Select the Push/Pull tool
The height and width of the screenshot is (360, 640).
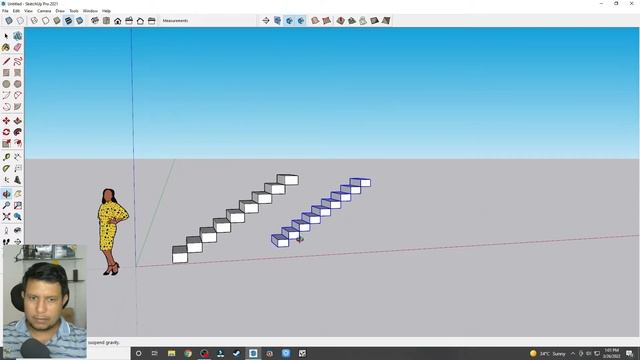(x=18, y=121)
